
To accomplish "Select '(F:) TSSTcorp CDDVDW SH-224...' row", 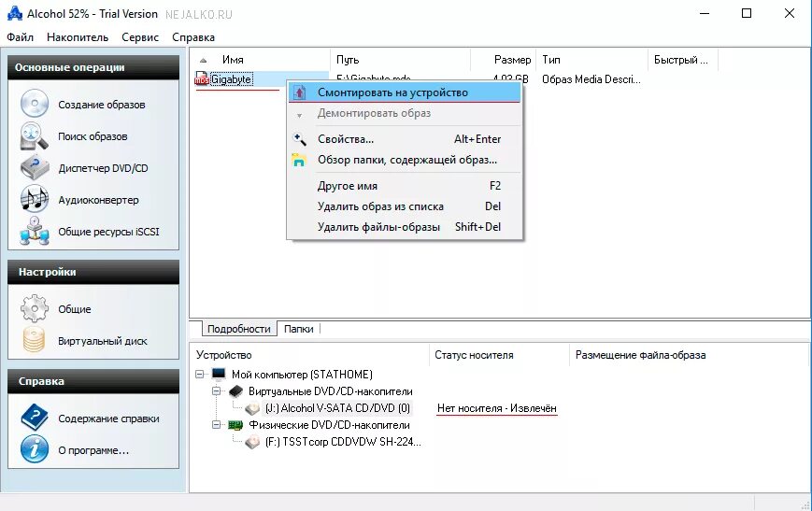I will [x=343, y=442].
